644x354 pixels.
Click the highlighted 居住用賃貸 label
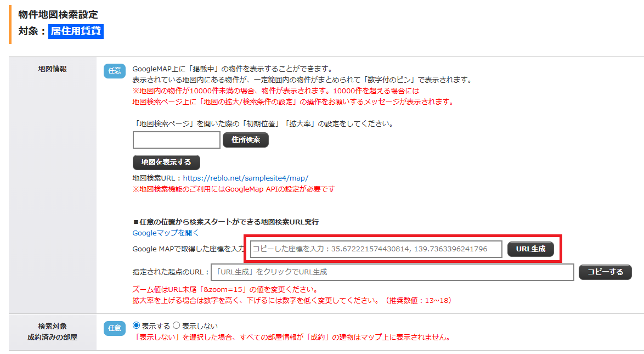76,31
